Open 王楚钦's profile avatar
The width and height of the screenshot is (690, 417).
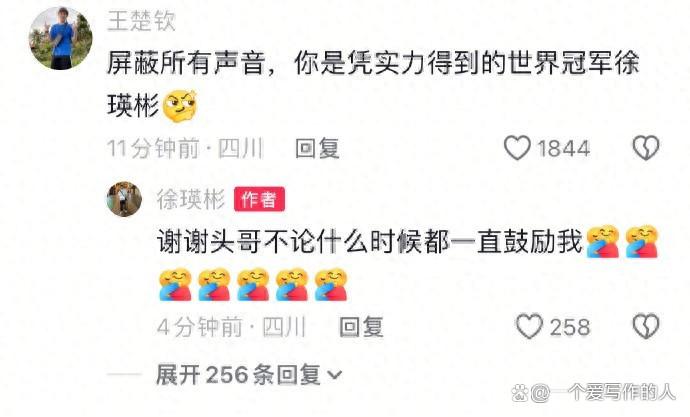61,38
